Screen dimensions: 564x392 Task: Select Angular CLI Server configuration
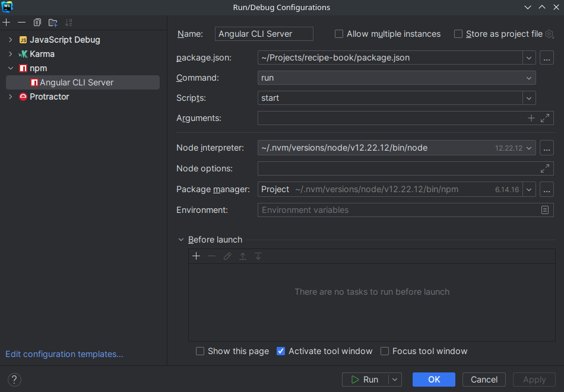[x=76, y=82]
